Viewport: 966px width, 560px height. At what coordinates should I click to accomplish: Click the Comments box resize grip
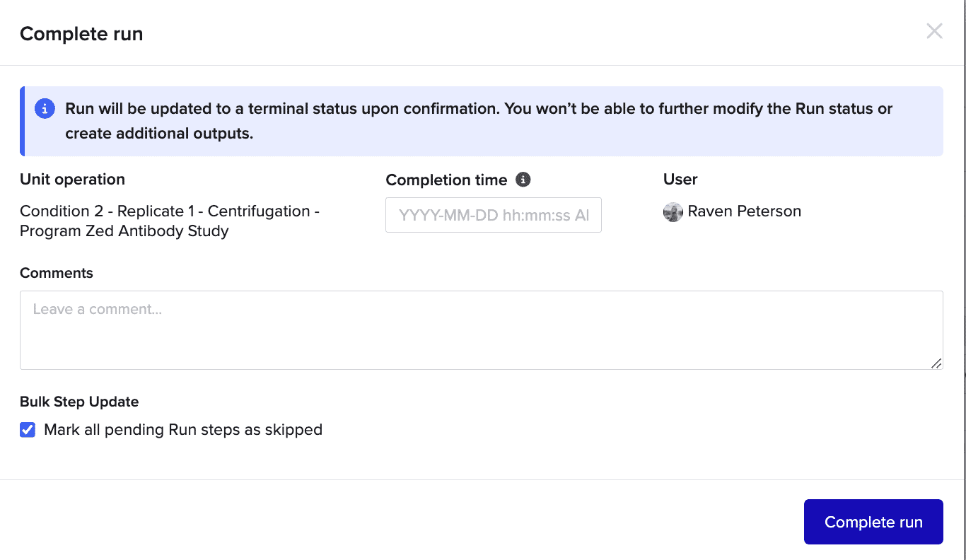(936, 363)
